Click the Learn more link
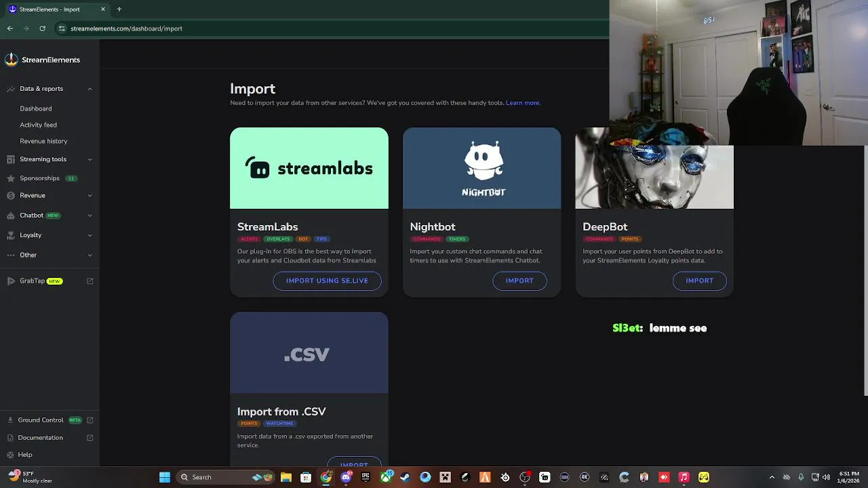 click(523, 103)
